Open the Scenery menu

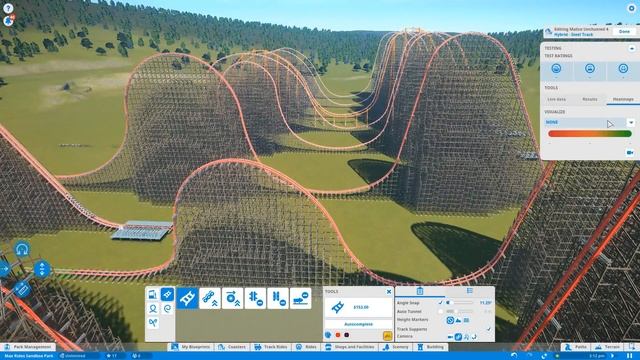click(x=396, y=347)
